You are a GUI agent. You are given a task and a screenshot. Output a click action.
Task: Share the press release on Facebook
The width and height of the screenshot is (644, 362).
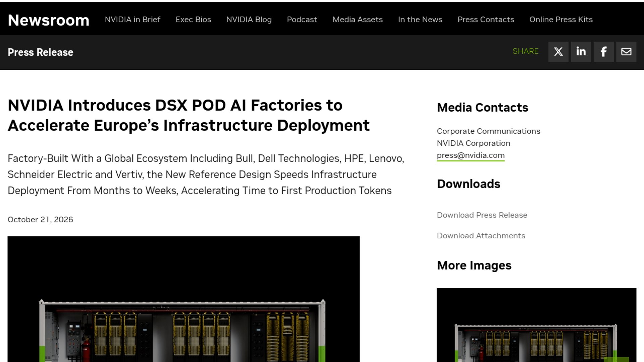point(603,52)
